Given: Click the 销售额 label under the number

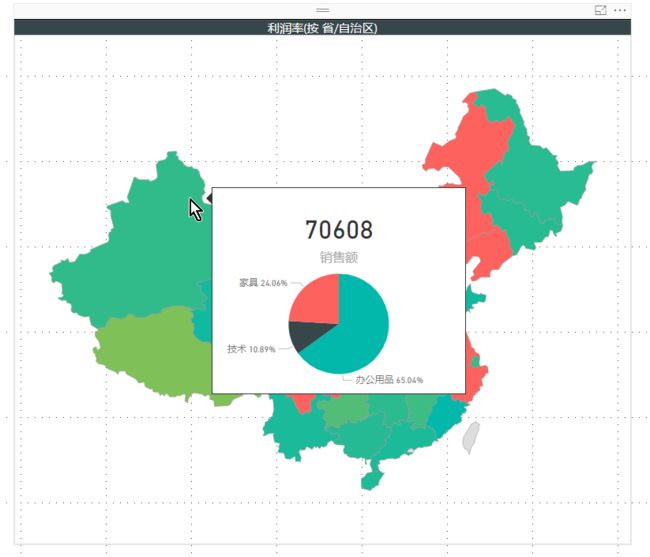Looking at the screenshot, I should click(x=339, y=257).
